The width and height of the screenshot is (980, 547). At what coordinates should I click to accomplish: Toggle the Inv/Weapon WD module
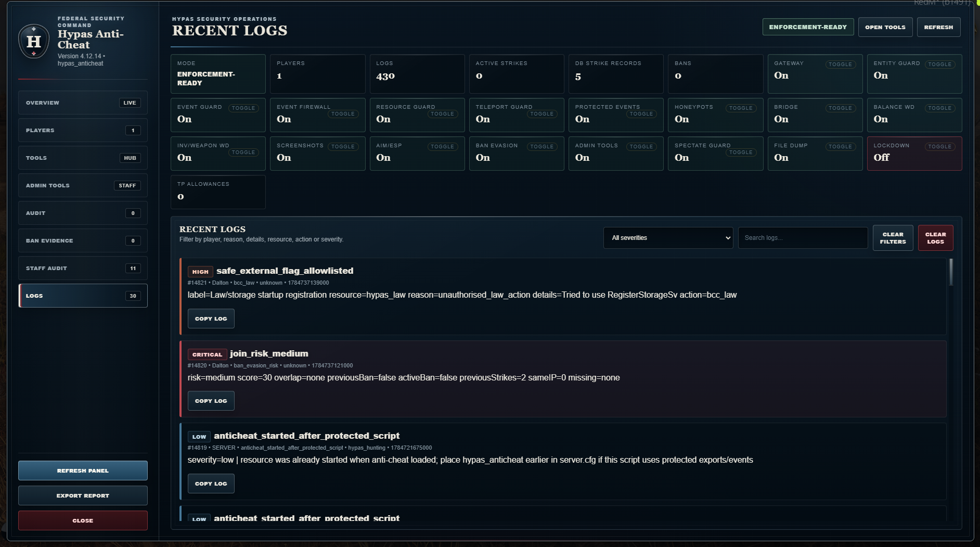coord(243,152)
